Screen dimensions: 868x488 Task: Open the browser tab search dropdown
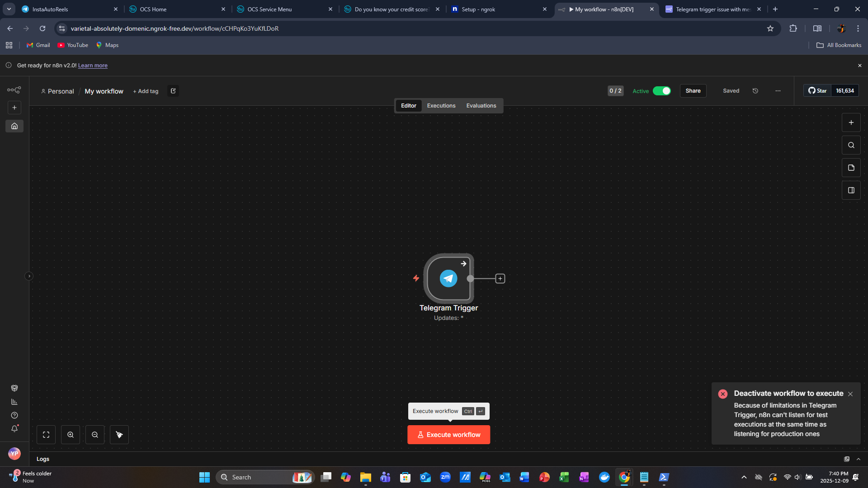pyautogui.click(x=9, y=9)
